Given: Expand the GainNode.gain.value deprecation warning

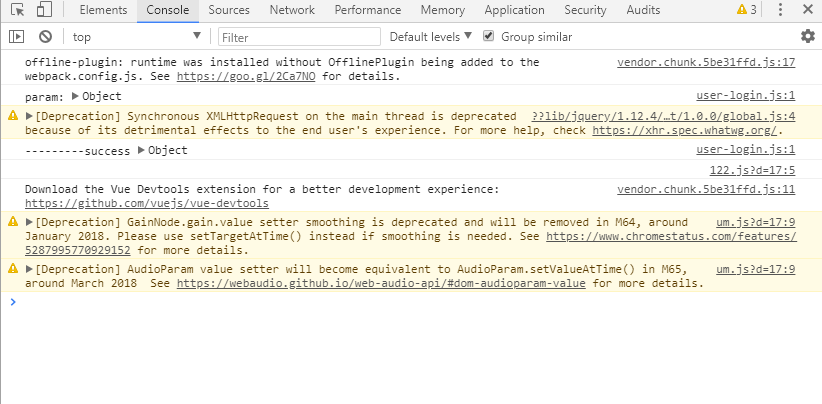Looking at the screenshot, I should click(x=29, y=222).
